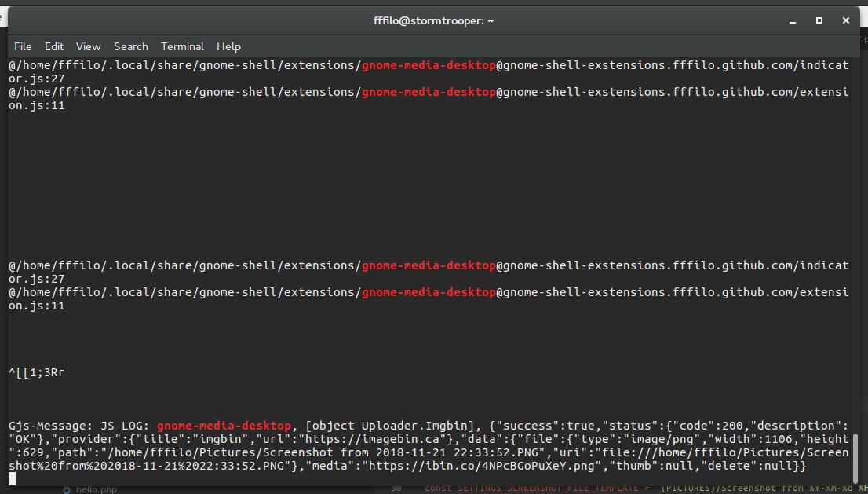Click '"success":true' in the JSON output
868x494 pixels.
[x=545, y=426]
